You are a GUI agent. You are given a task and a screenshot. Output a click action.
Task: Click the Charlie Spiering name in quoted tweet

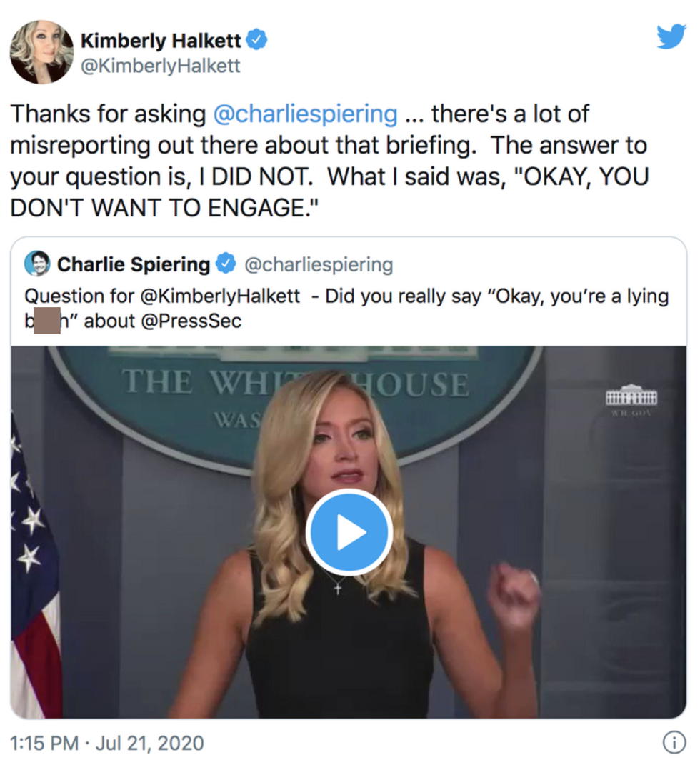(x=133, y=264)
